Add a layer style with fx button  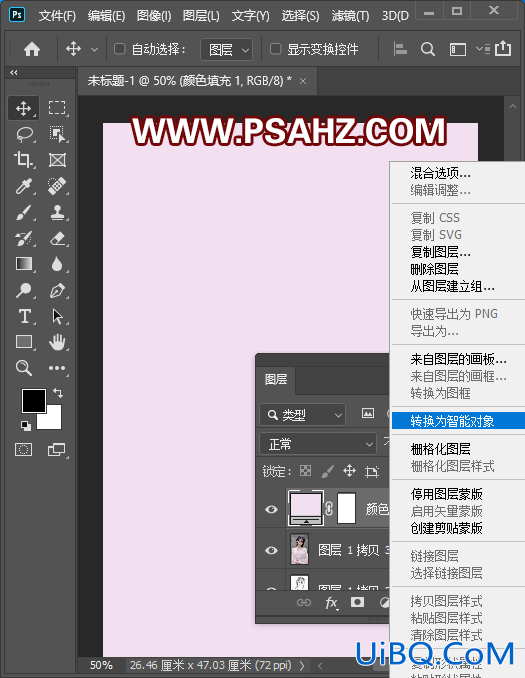tap(331, 603)
